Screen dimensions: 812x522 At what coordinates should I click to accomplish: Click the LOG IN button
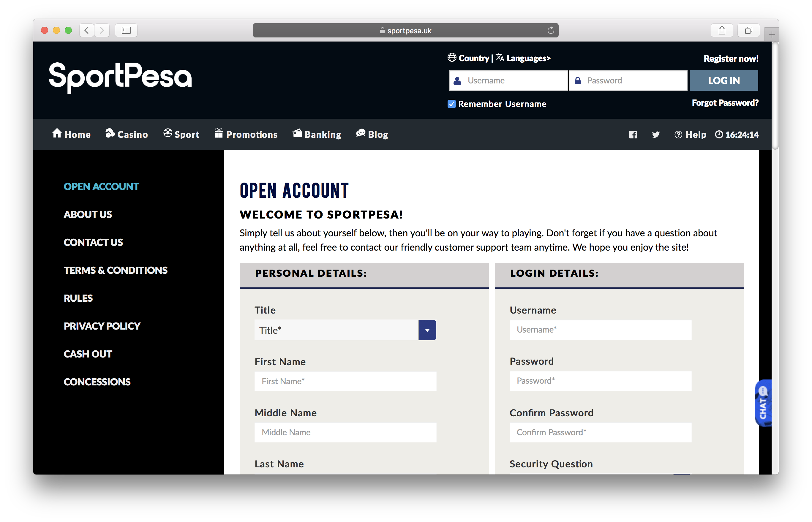coord(724,81)
